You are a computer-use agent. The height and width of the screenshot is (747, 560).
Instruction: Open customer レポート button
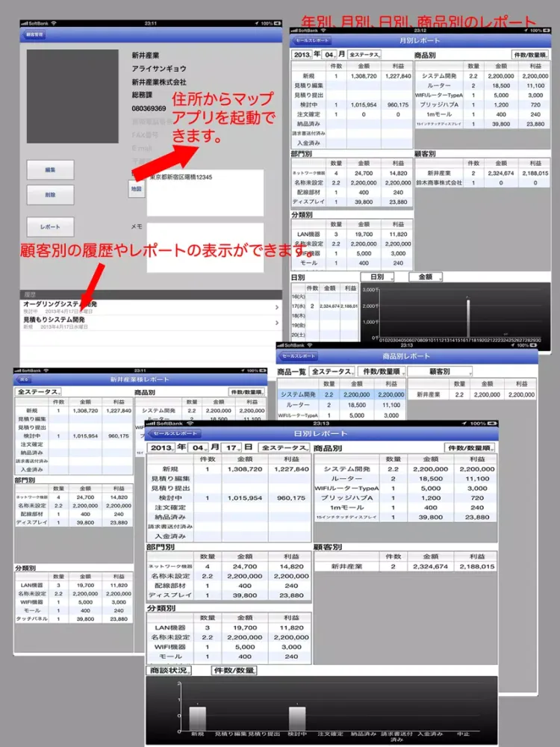click(x=51, y=226)
